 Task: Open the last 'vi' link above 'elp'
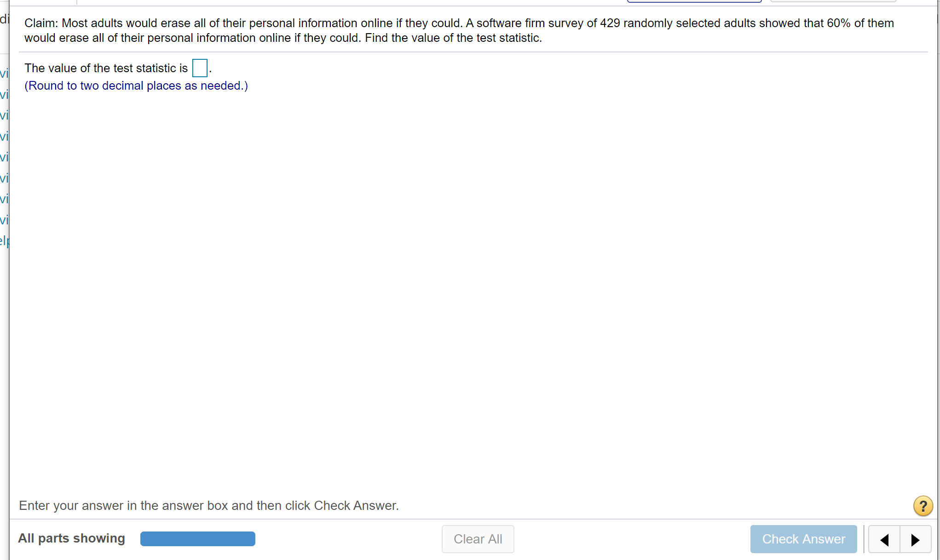(4, 220)
